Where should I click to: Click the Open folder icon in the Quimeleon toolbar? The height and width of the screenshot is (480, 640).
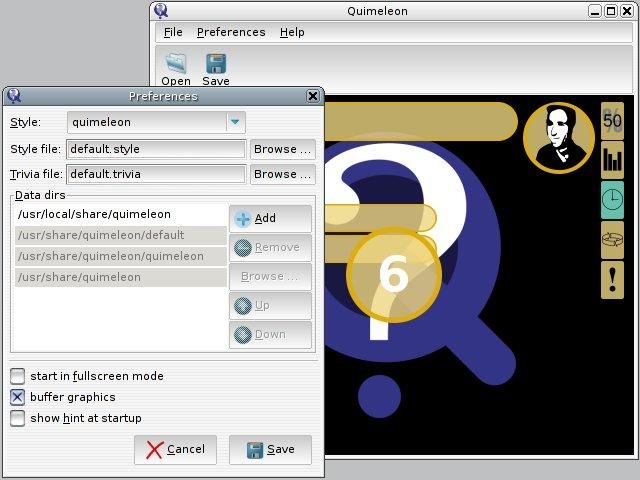(176, 64)
